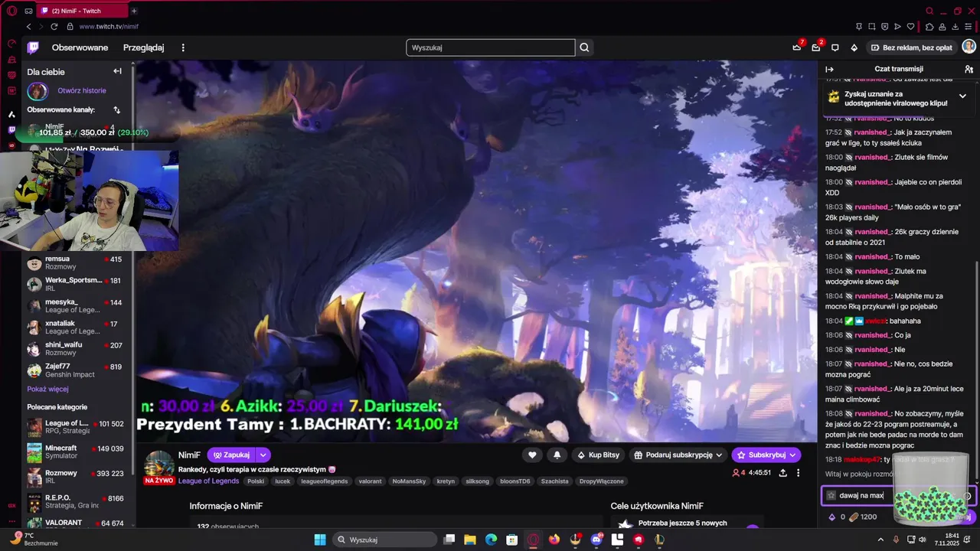Open the chat community users icon
This screenshot has width=980, height=551.
click(969, 69)
